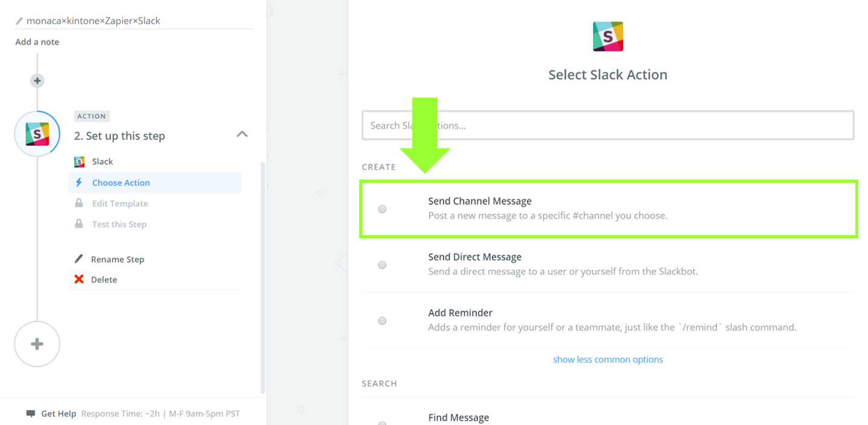The width and height of the screenshot is (868, 425).
Task: Select the Send Direct Message radio button
Action: (382, 265)
